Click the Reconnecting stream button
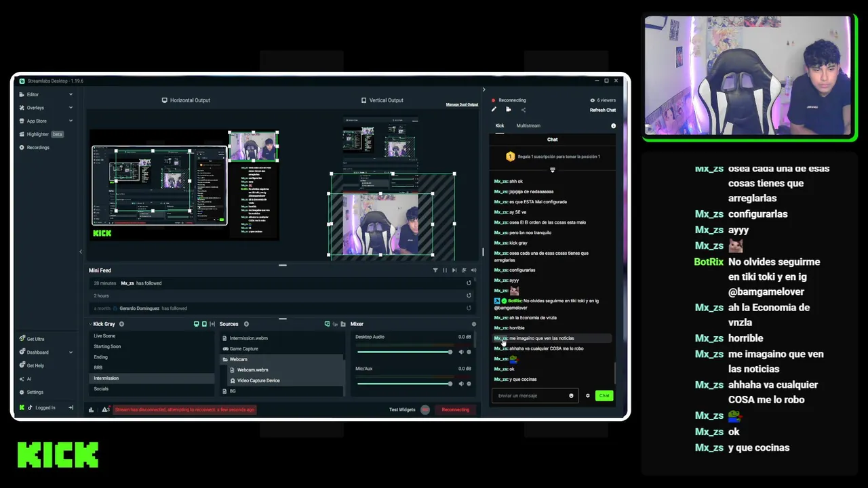The height and width of the screenshot is (488, 868). tap(455, 409)
